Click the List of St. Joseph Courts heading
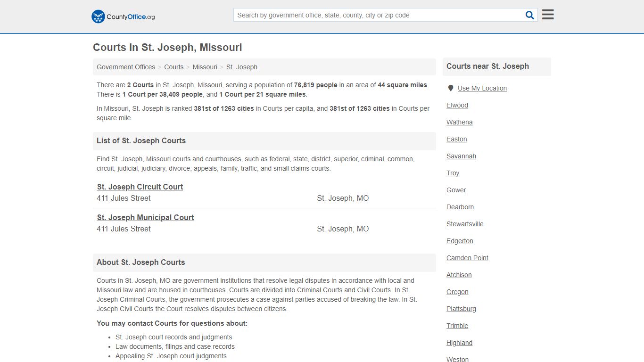 [141, 140]
